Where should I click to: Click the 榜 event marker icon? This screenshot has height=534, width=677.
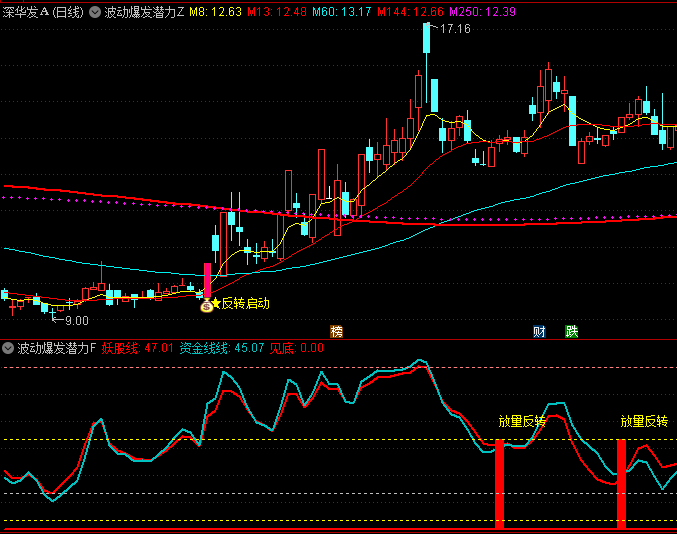(336, 332)
